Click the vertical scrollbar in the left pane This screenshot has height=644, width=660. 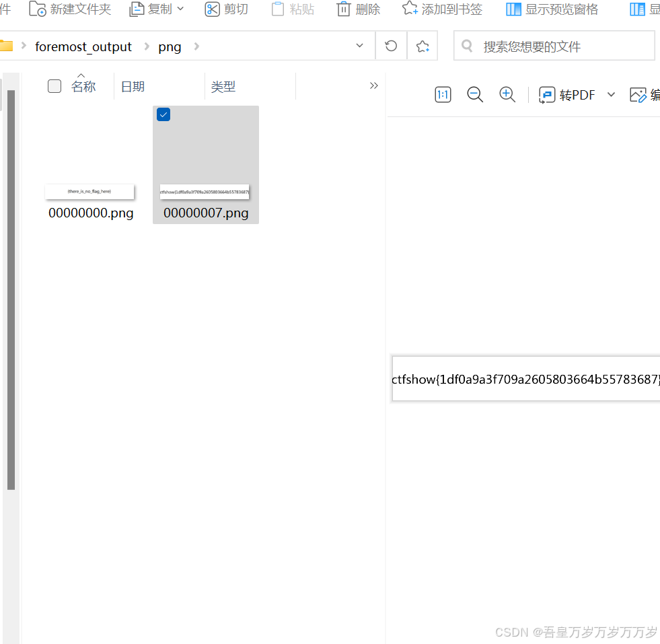click(11, 289)
